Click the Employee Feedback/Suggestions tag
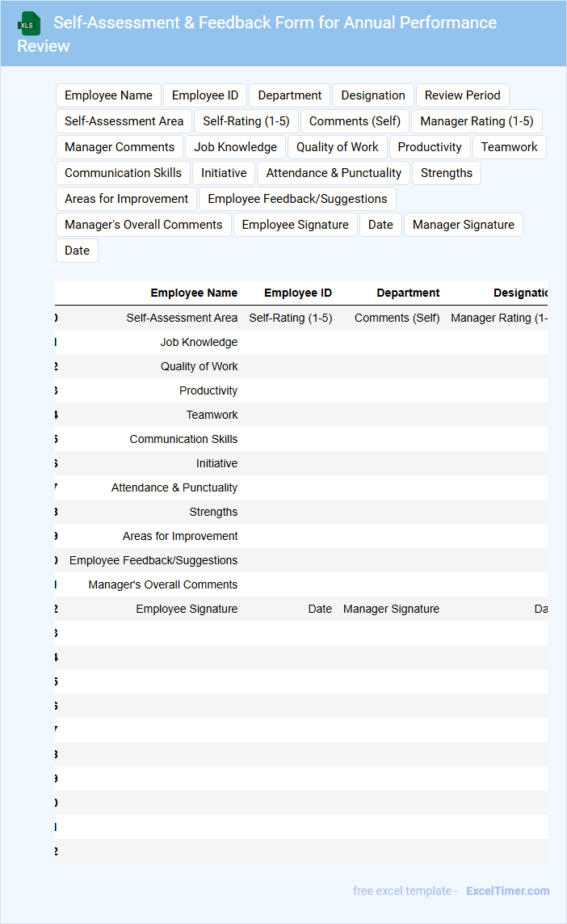Viewport: 567px width, 924px height. [297, 199]
